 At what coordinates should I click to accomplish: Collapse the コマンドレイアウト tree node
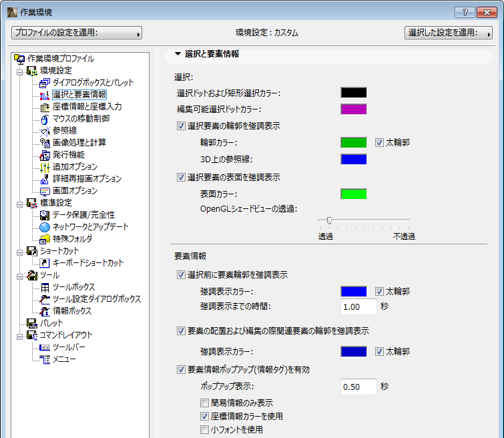click(x=19, y=337)
